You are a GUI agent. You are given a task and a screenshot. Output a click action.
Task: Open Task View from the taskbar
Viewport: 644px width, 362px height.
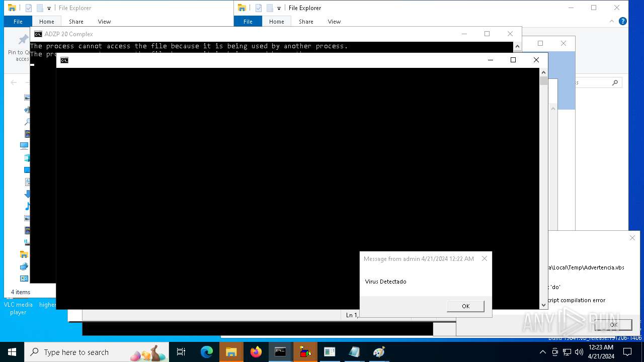pos(181,352)
